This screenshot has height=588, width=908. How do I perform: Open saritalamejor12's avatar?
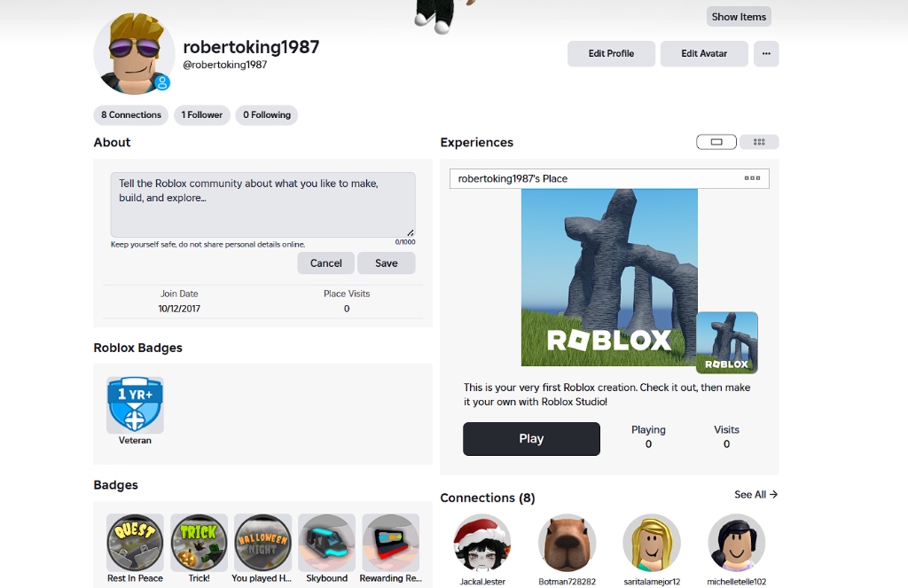click(x=652, y=543)
